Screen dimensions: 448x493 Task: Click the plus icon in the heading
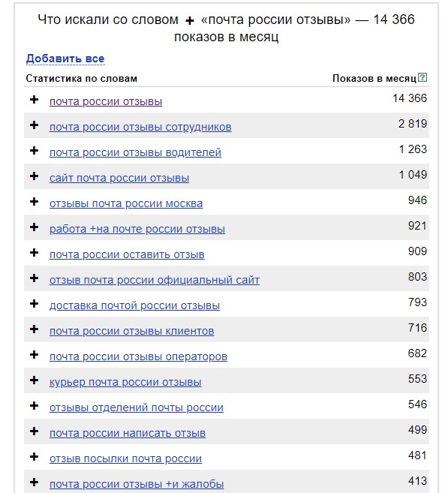(190, 21)
